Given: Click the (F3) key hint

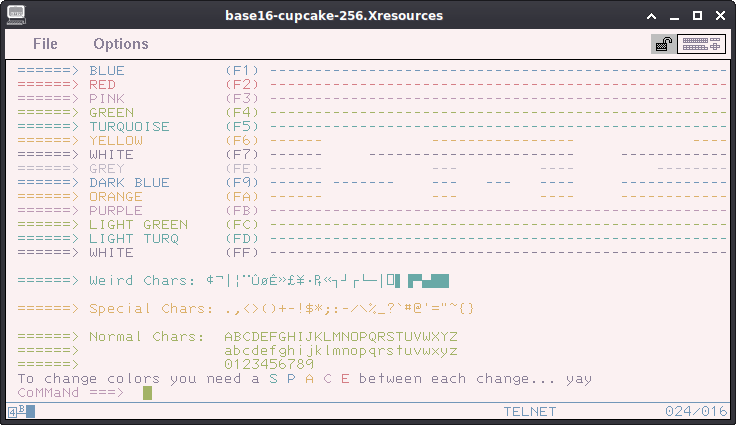Looking at the screenshot, I should click(242, 99).
